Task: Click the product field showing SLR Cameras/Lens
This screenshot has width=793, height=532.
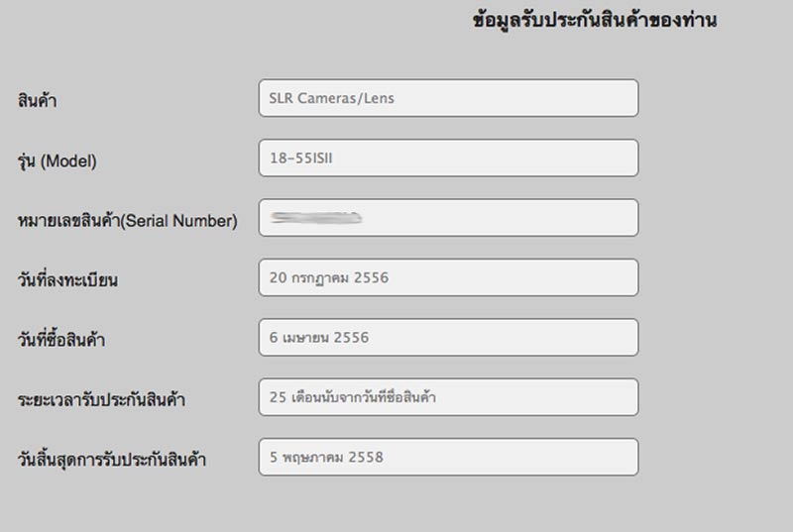Action: point(448,98)
